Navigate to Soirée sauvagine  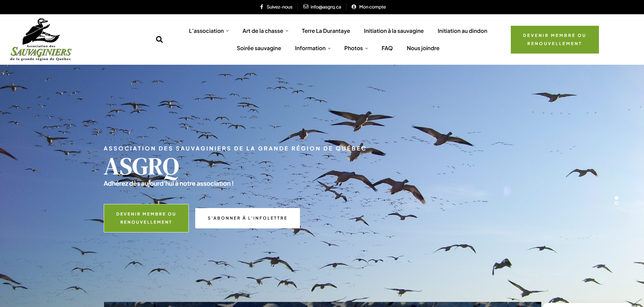click(x=259, y=48)
